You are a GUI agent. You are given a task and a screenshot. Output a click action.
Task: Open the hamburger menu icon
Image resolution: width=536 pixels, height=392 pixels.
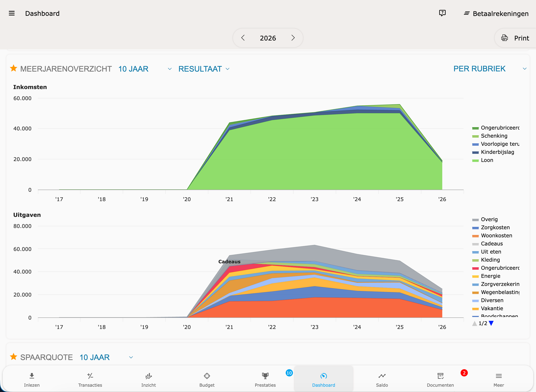pyautogui.click(x=12, y=13)
